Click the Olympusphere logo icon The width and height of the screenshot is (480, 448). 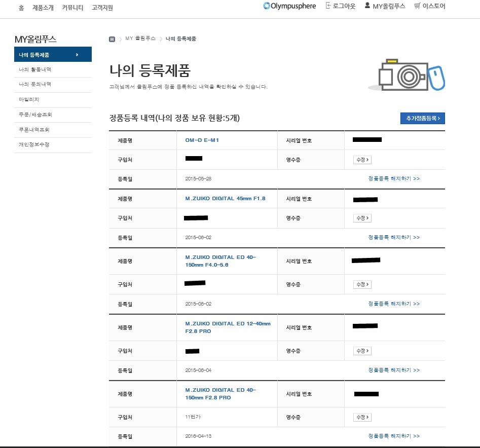click(x=267, y=7)
